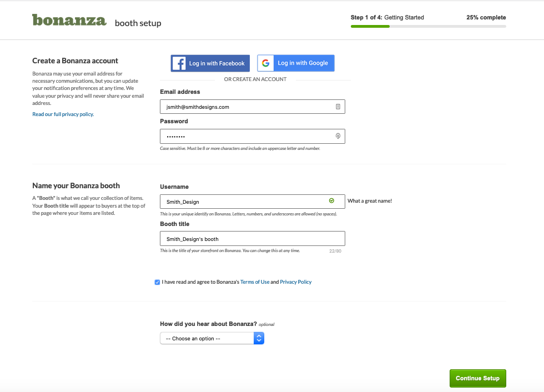Click the blue dropdown arrow stepper
The image size is (544, 392).
click(259, 338)
